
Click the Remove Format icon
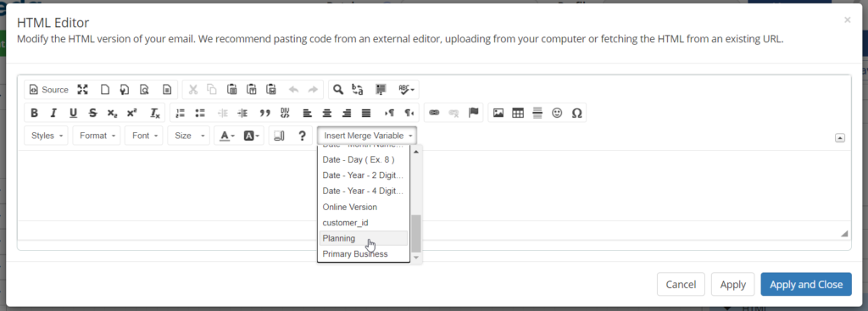[155, 113]
